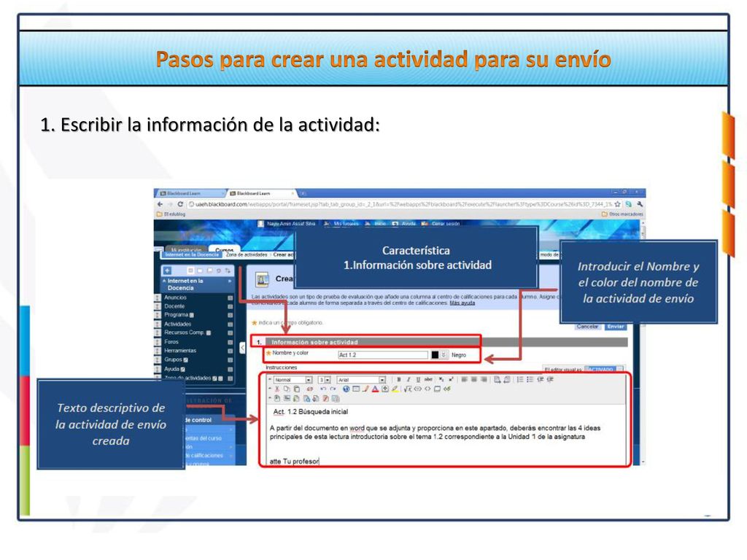747x560 pixels.
Task: Apply subscript formatting in the editor
Action: pyautogui.click(x=441, y=379)
